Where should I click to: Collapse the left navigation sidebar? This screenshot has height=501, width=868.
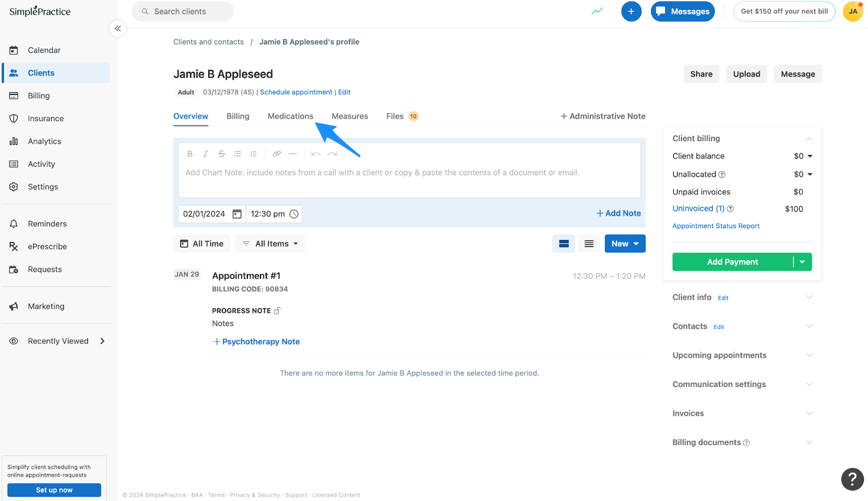coord(118,28)
